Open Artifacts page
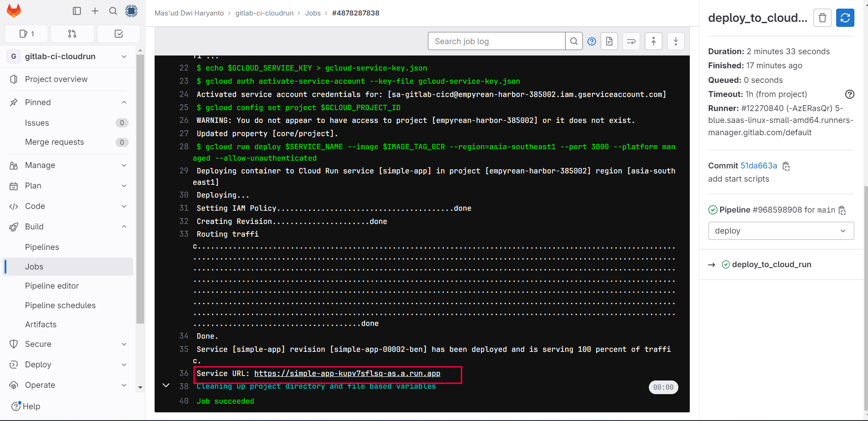This screenshot has width=868, height=421. (68, 325)
